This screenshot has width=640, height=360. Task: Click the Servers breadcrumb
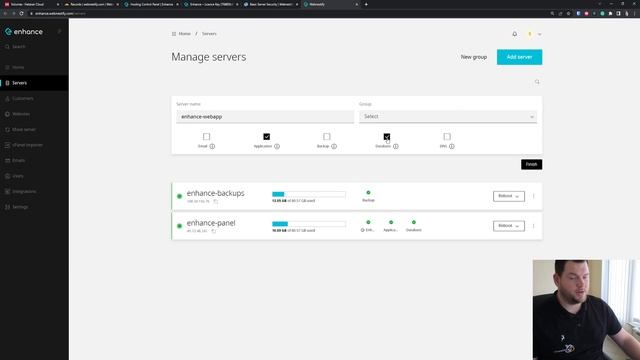tap(209, 34)
